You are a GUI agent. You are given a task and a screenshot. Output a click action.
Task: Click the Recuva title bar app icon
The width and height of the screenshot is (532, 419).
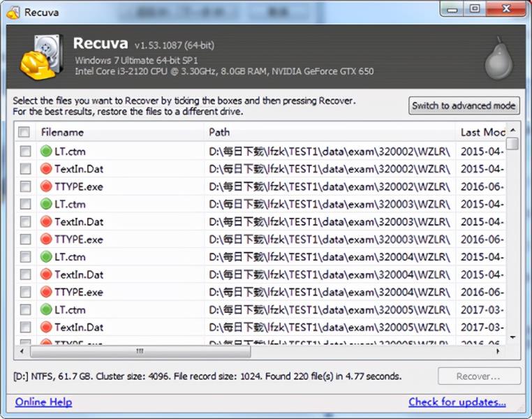(x=13, y=13)
